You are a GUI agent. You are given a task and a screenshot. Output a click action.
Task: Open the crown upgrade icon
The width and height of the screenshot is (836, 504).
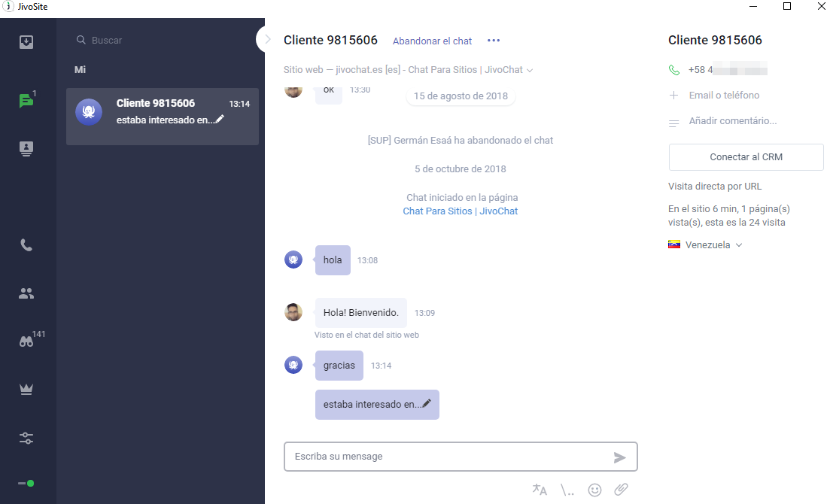click(26, 390)
